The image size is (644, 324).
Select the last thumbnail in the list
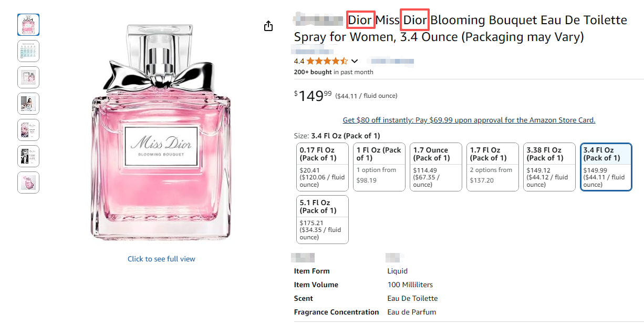[28, 183]
